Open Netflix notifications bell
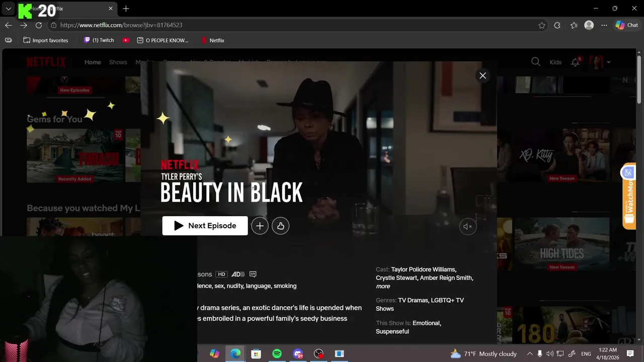This screenshot has width=644, height=362. (575, 62)
